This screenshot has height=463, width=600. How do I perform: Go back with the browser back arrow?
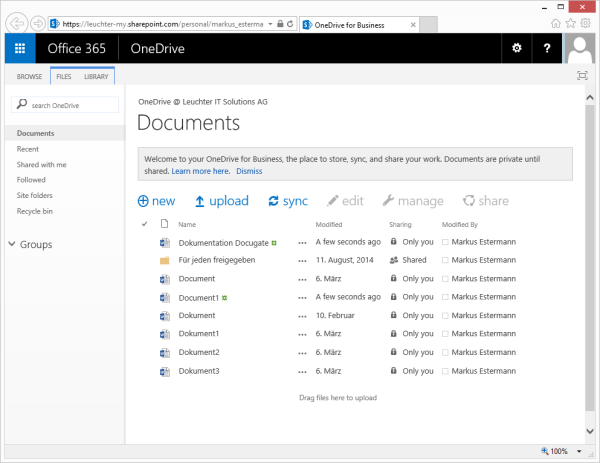click(x=16, y=24)
